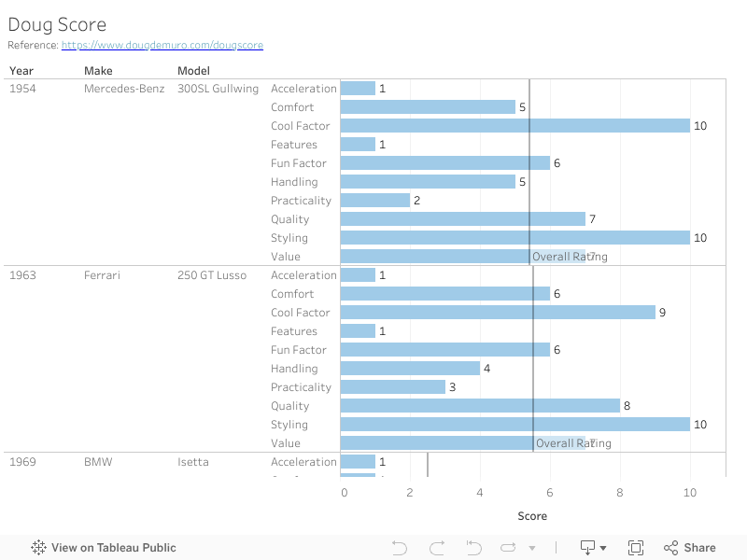This screenshot has height=560, width=747.
Task: Click the Refresh data icon
Action: pyautogui.click(x=508, y=548)
